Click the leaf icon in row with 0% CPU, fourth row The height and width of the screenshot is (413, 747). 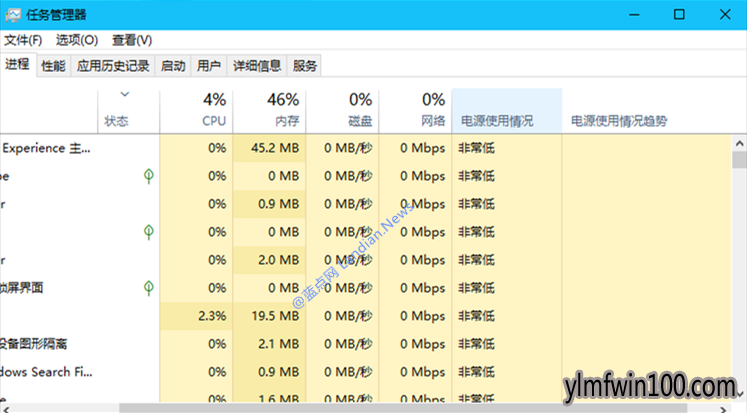pyautogui.click(x=149, y=232)
